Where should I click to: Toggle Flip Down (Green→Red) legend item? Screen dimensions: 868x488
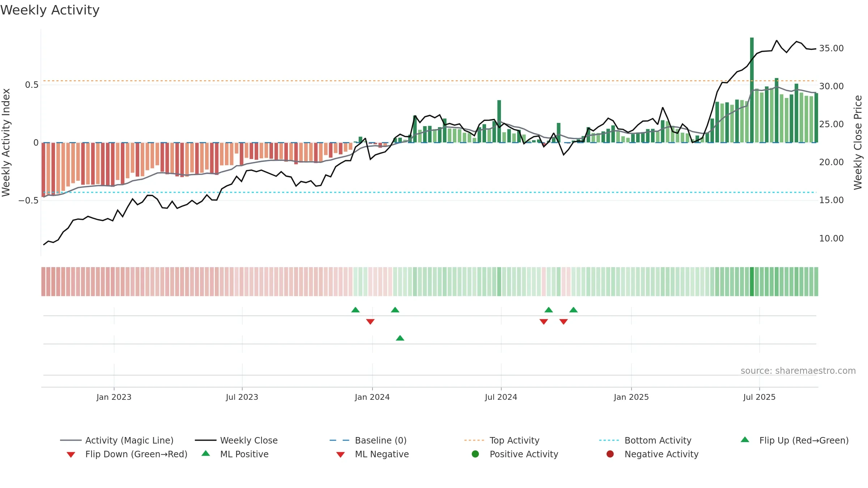pos(127,454)
